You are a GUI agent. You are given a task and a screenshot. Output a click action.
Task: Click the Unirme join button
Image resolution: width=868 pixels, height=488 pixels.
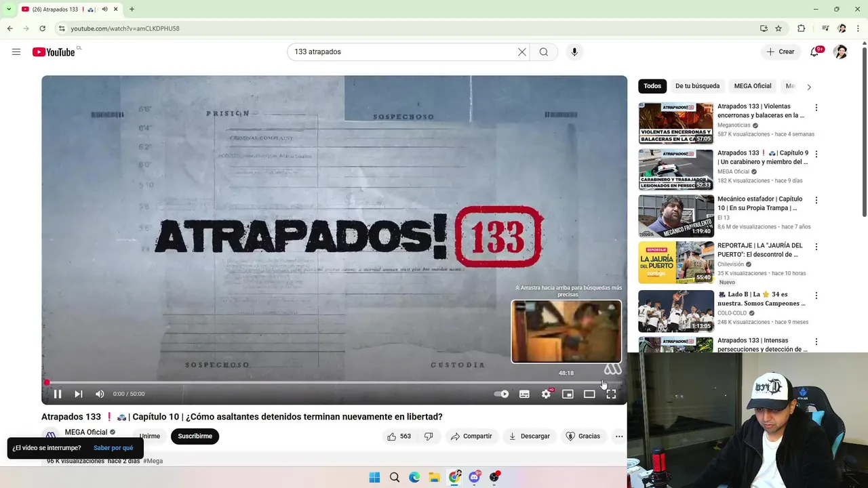149,436
